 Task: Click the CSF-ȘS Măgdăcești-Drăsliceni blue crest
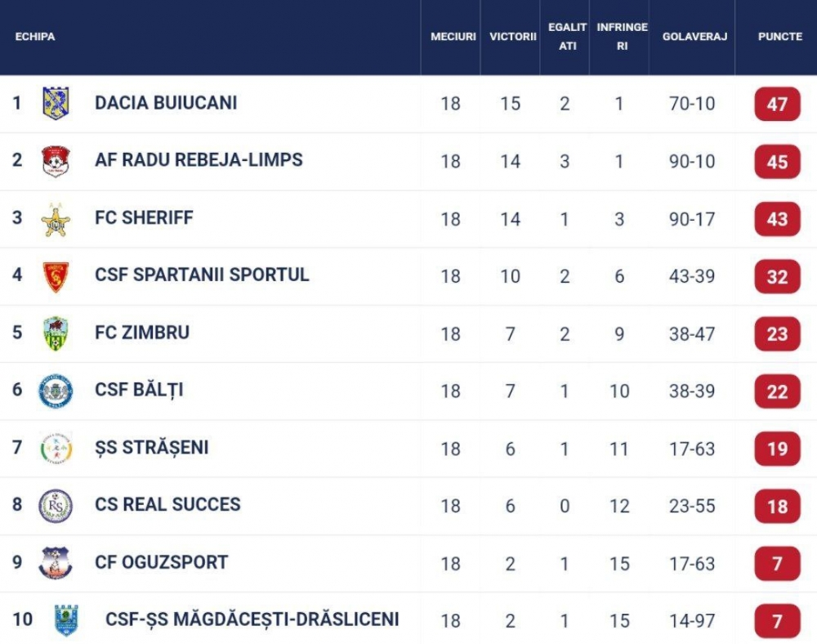(66, 620)
